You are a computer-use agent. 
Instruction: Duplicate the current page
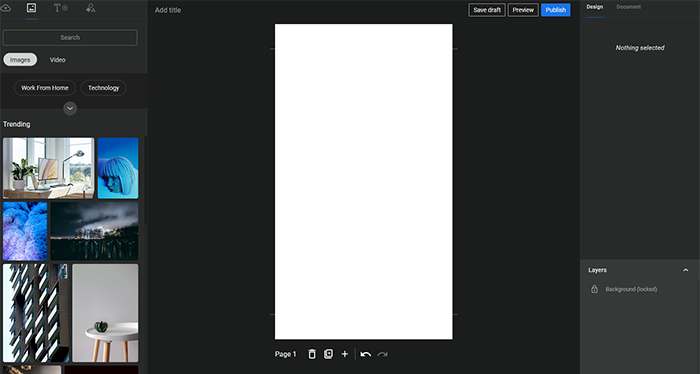(328, 354)
